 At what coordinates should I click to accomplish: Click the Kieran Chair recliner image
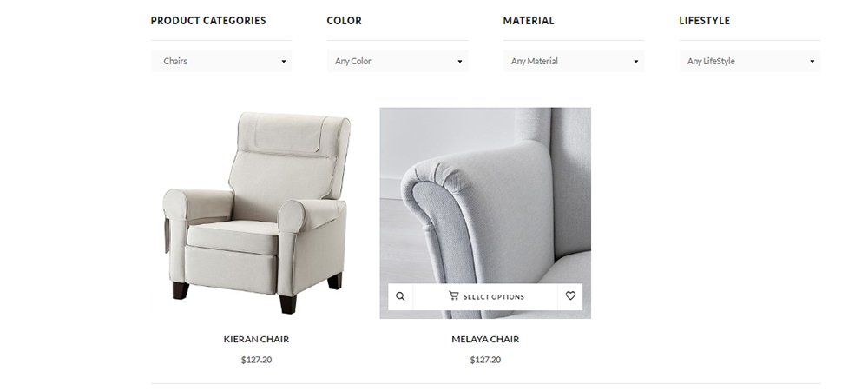pos(256,212)
